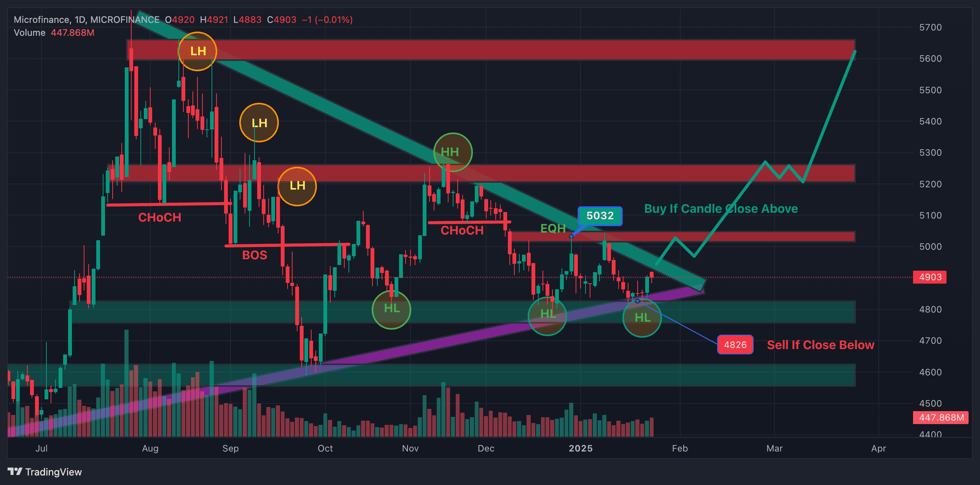The width and height of the screenshot is (980, 485).
Task: Click the 5700 price axis level
Action: click(930, 27)
